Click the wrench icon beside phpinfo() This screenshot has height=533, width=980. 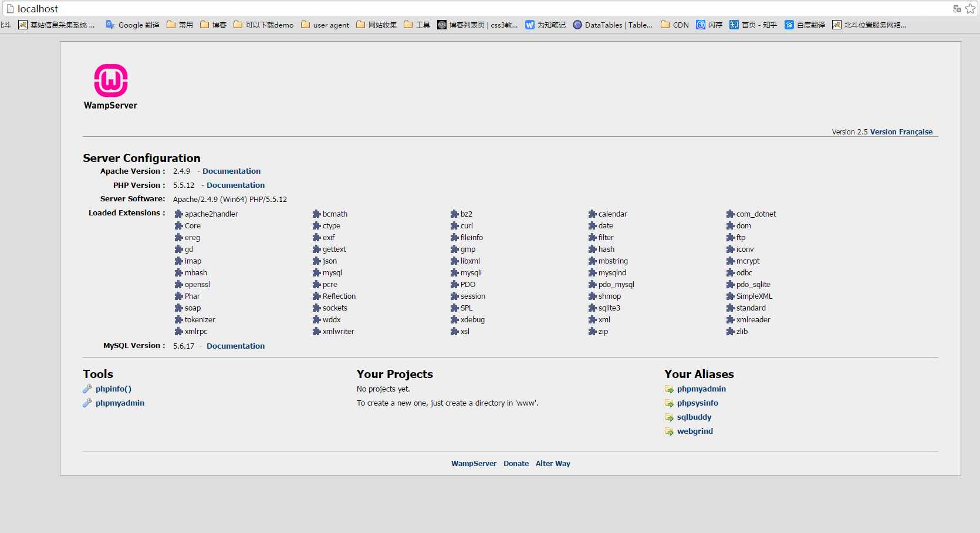87,389
